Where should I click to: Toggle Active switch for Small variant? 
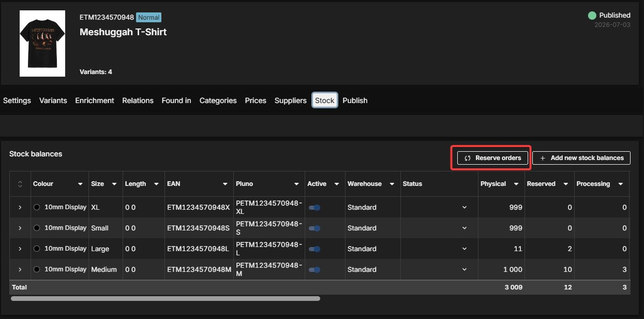314,228
